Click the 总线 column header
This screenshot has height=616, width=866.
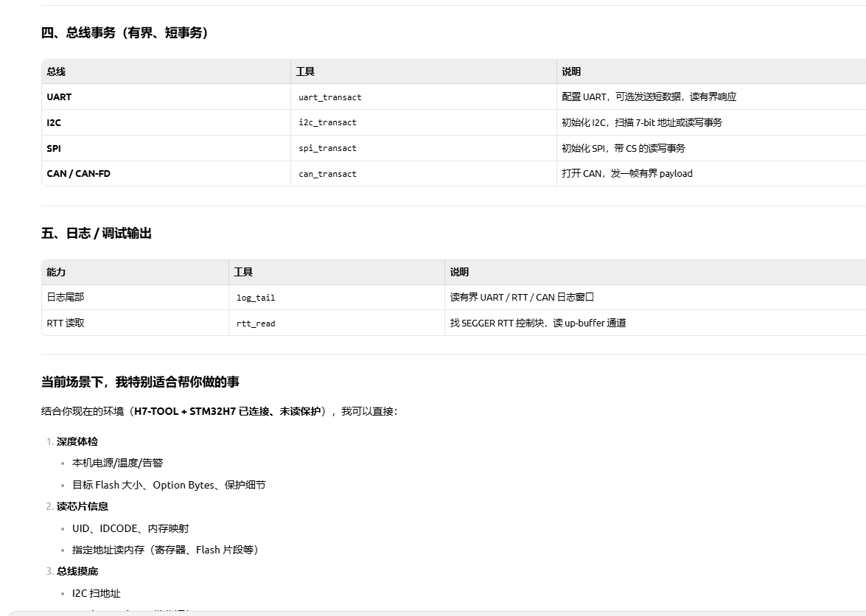coord(56,71)
